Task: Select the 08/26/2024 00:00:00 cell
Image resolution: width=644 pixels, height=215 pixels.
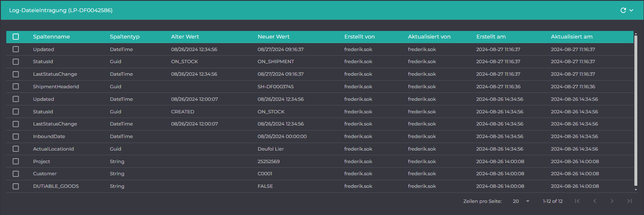Action: [282, 136]
